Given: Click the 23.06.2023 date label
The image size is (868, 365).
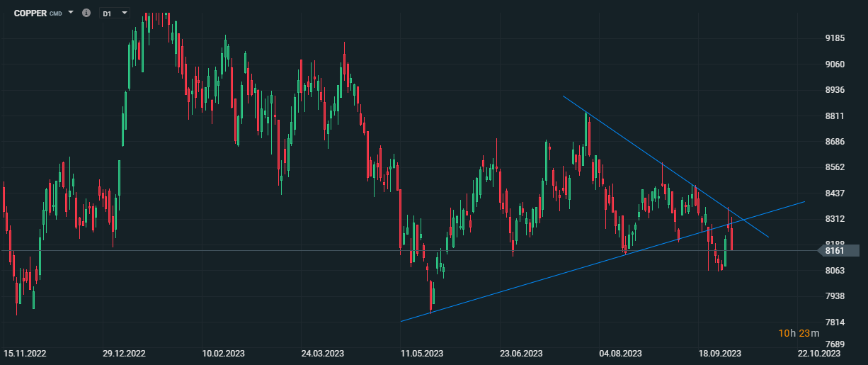Looking at the screenshot, I should coord(521,353).
